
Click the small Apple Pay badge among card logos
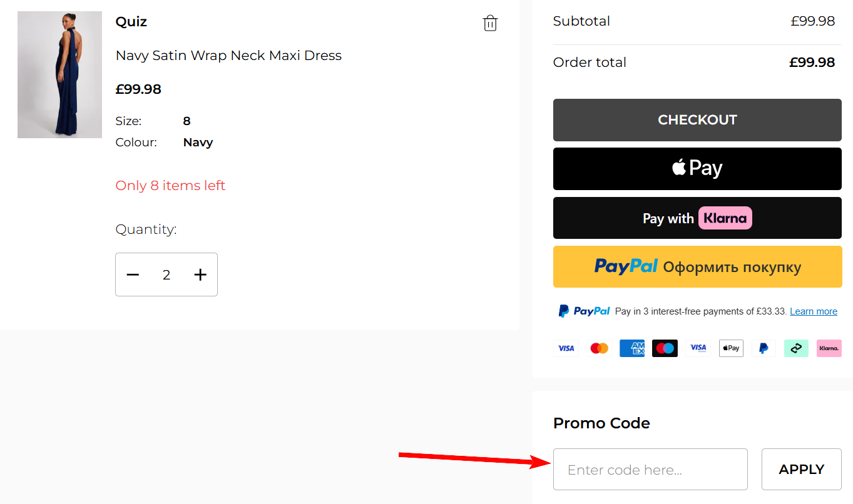coord(730,348)
